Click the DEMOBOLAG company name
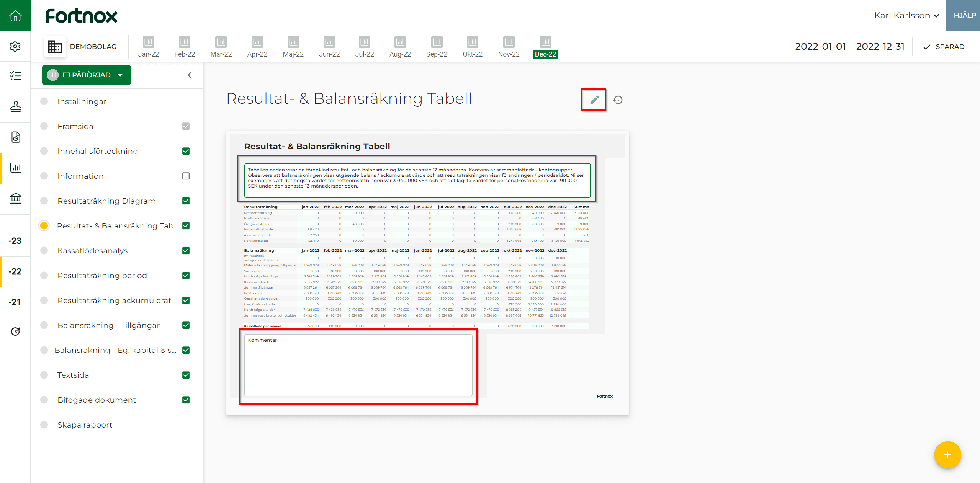980x483 pixels. (93, 47)
